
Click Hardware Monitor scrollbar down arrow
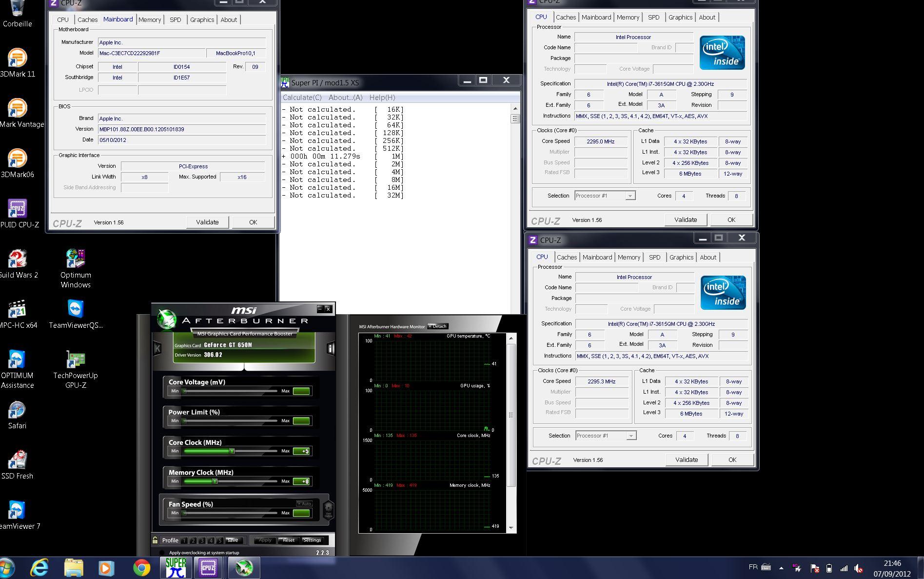click(x=511, y=528)
